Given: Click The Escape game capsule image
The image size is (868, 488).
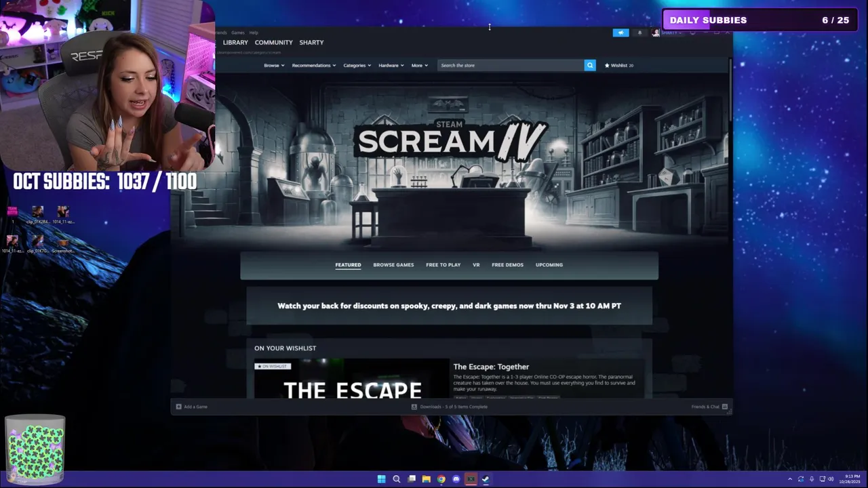Looking at the screenshot, I should pyautogui.click(x=351, y=379).
